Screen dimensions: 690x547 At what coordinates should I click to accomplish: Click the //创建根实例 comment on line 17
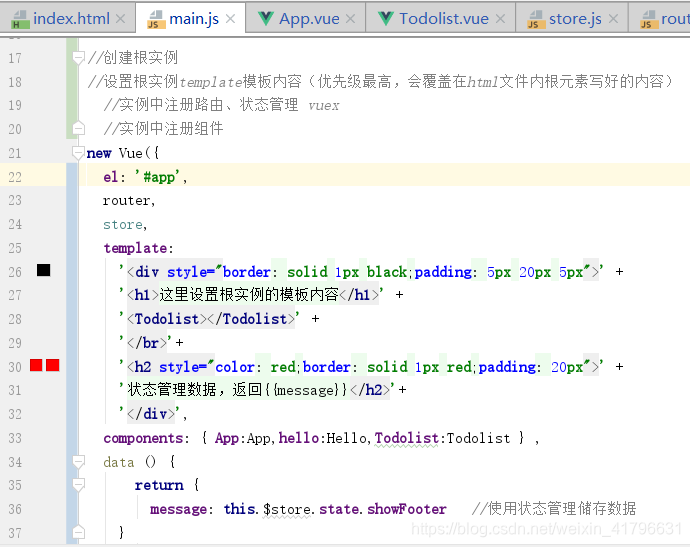(x=133, y=58)
